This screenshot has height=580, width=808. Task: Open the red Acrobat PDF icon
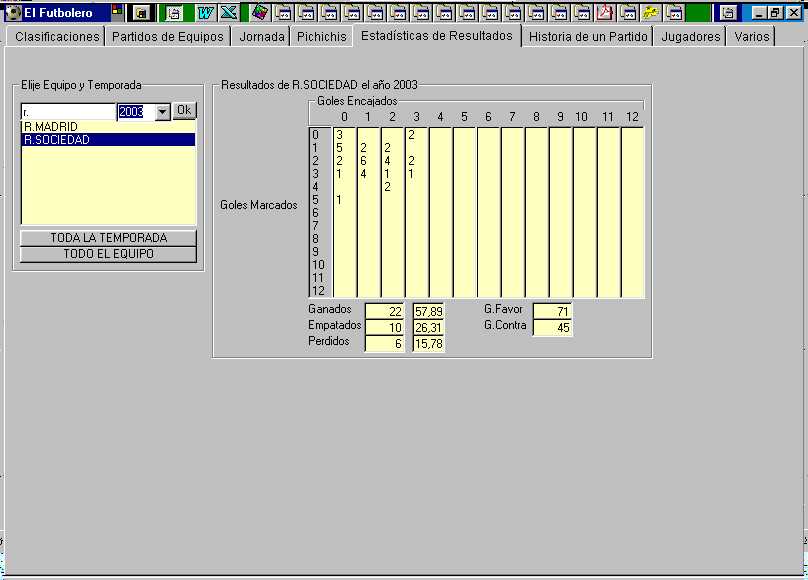[x=604, y=12]
